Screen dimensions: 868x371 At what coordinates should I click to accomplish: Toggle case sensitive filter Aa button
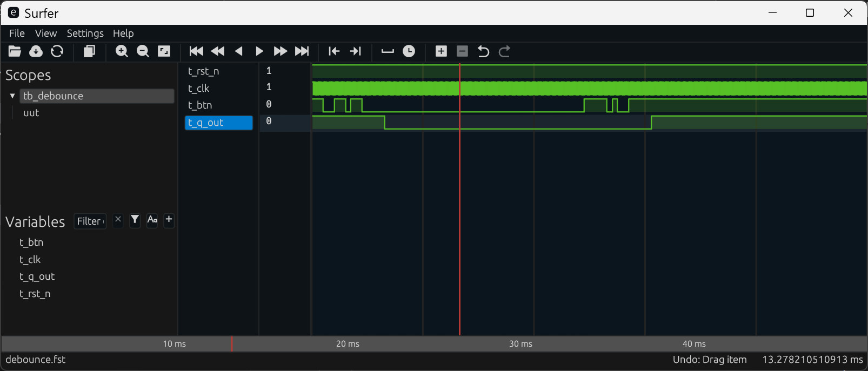pos(152,220)
